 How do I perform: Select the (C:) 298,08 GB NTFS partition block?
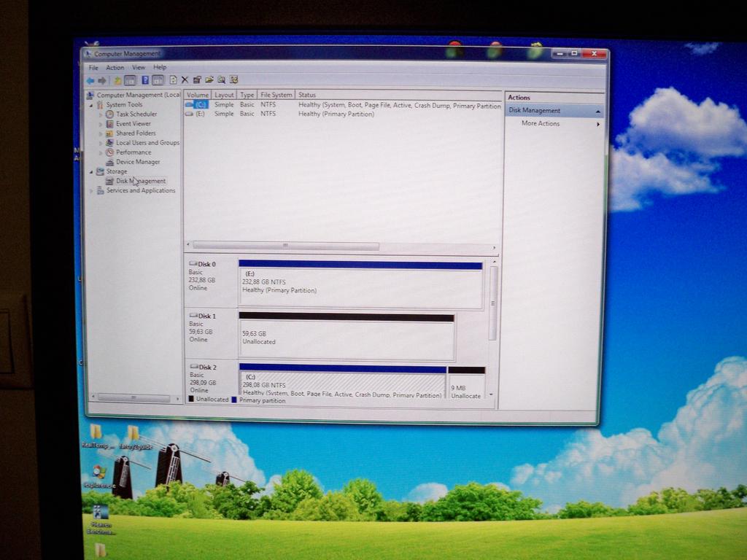(x=343, y=381)
